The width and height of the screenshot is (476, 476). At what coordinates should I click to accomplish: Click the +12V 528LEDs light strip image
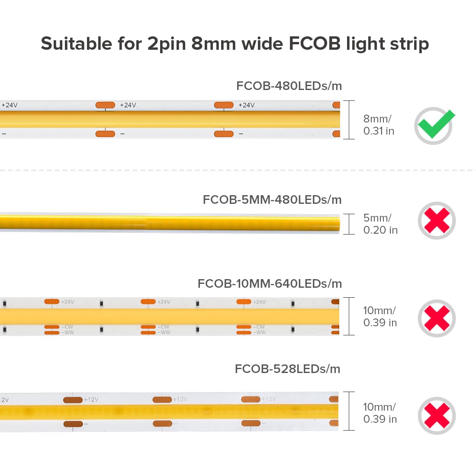point(169,412)
